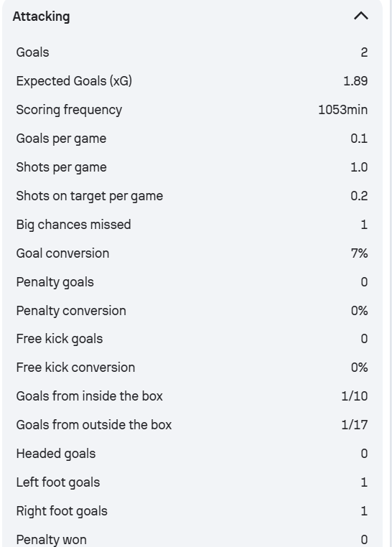Viewport: 392px width, 547px height.
Task: Select the 1.89 xG value
Action: 355,81
